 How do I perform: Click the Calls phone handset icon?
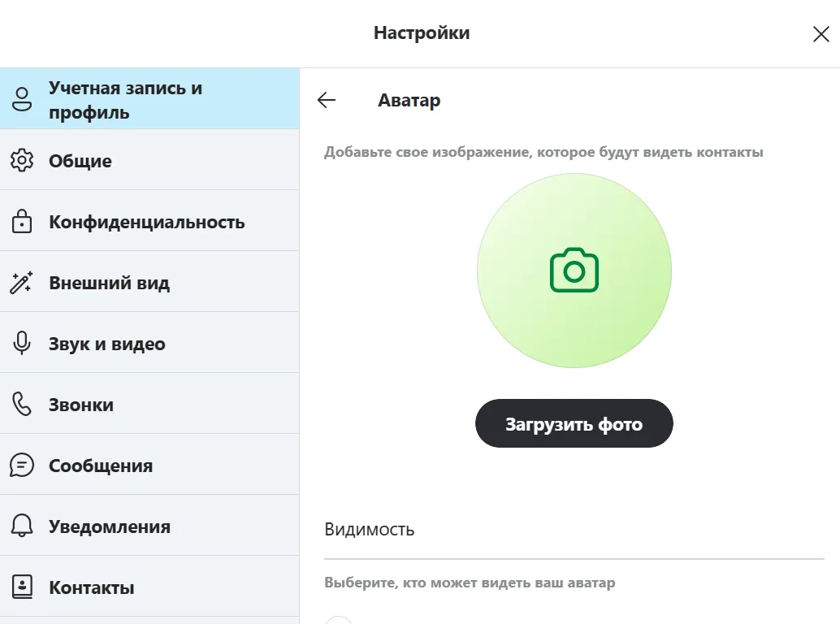[x=22, y=404]
